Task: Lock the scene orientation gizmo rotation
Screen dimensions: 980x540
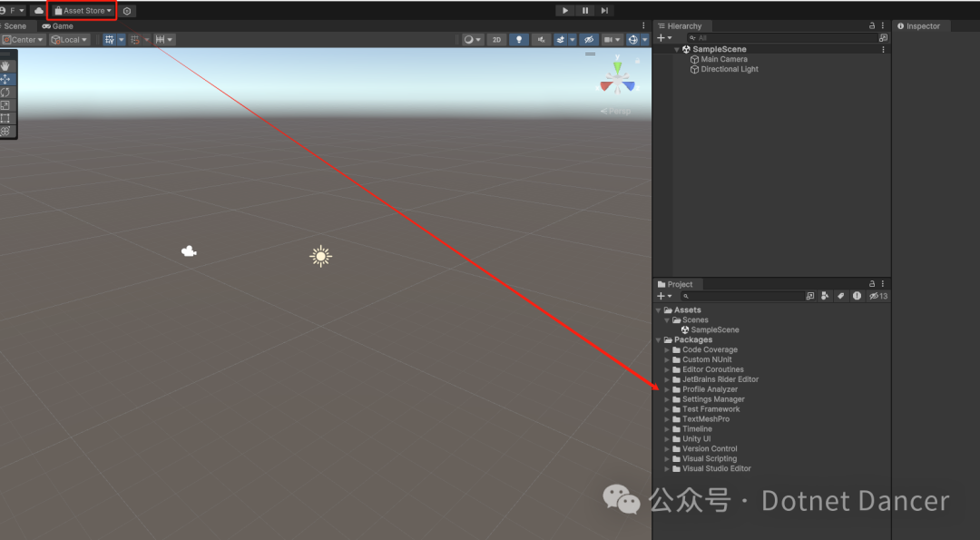Action: pos(638,61)
